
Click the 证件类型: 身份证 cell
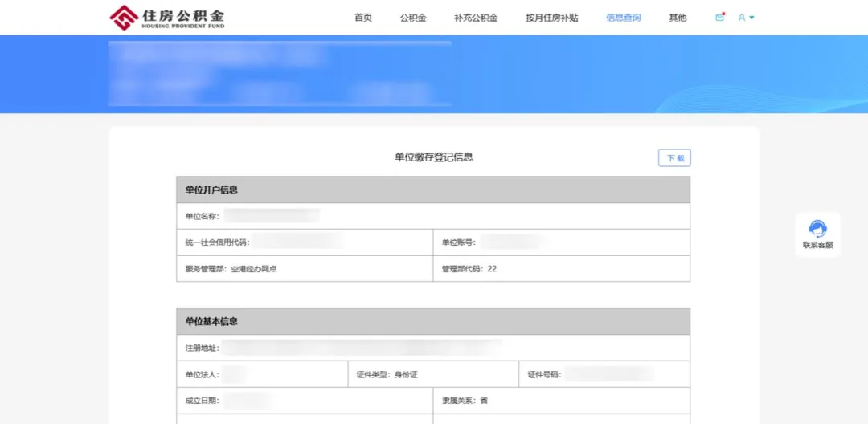pos(433,374)
